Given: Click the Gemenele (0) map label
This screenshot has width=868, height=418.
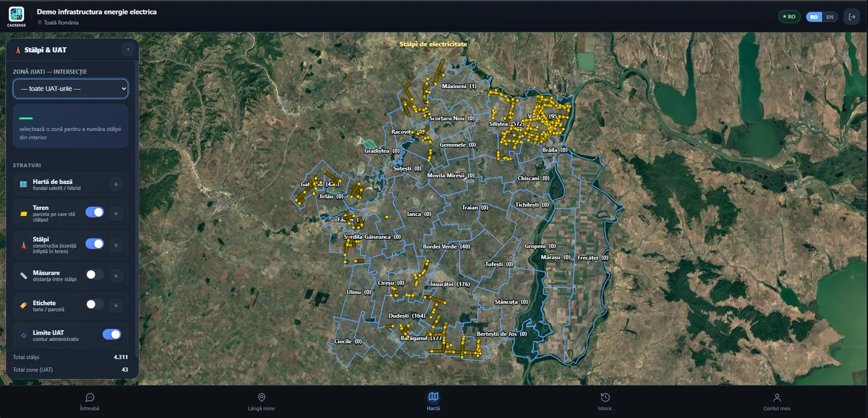Looking at the screenshot, I should (458, 145).
